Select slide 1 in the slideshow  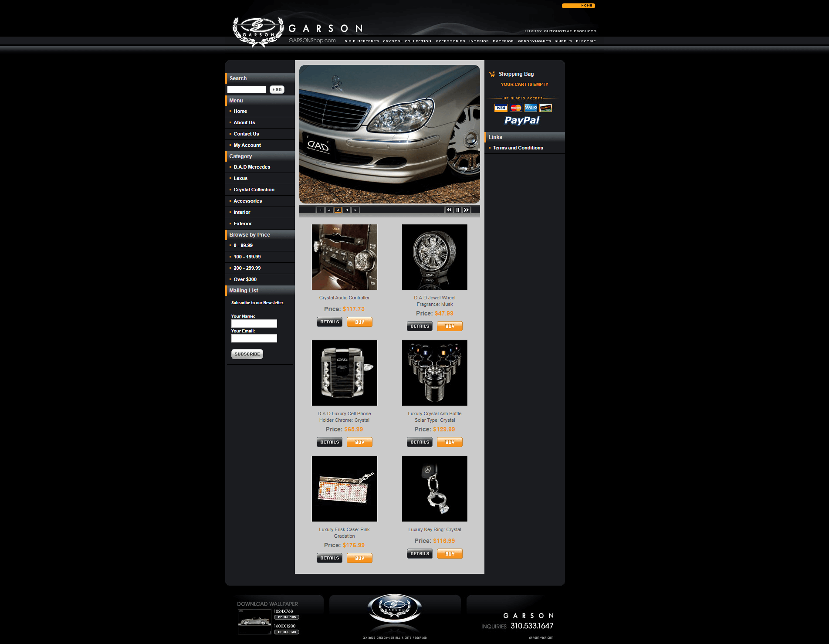[321, 210]
